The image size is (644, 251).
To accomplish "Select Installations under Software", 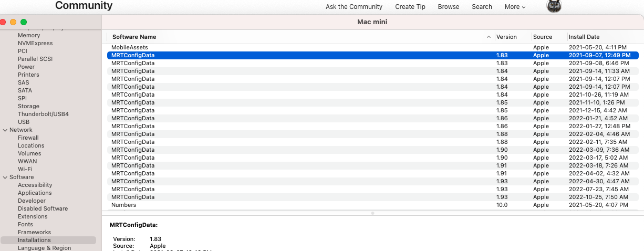I will 48,240.
